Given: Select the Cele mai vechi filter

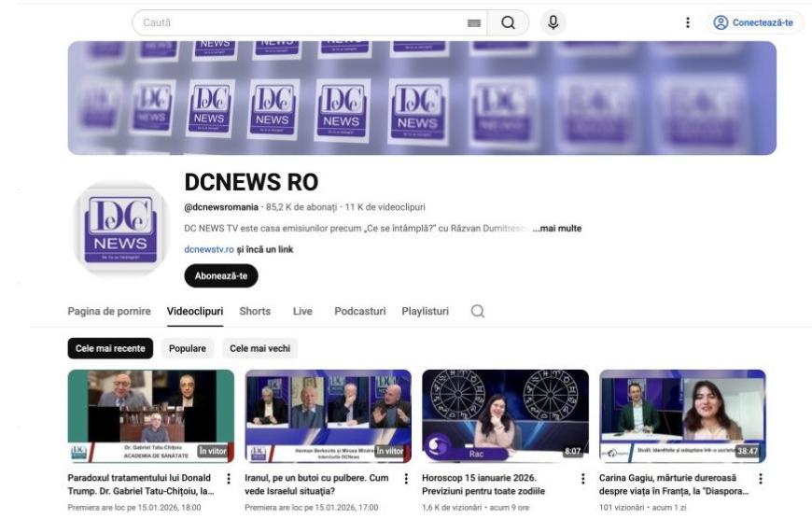Looking at the screenshot, I should click(x=259, y=348).
